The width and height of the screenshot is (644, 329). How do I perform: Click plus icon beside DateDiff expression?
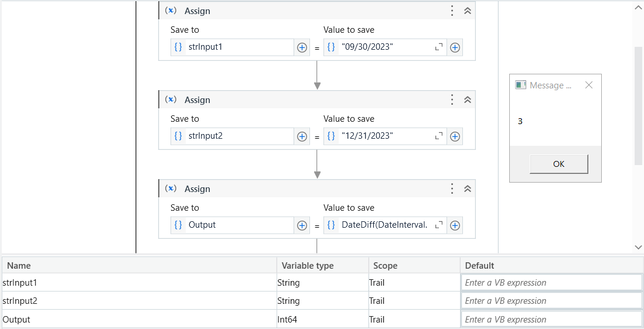pos(455,225)
